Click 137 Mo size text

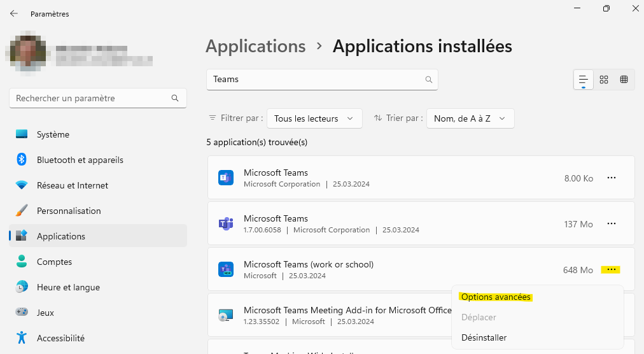tap(578, 224)
